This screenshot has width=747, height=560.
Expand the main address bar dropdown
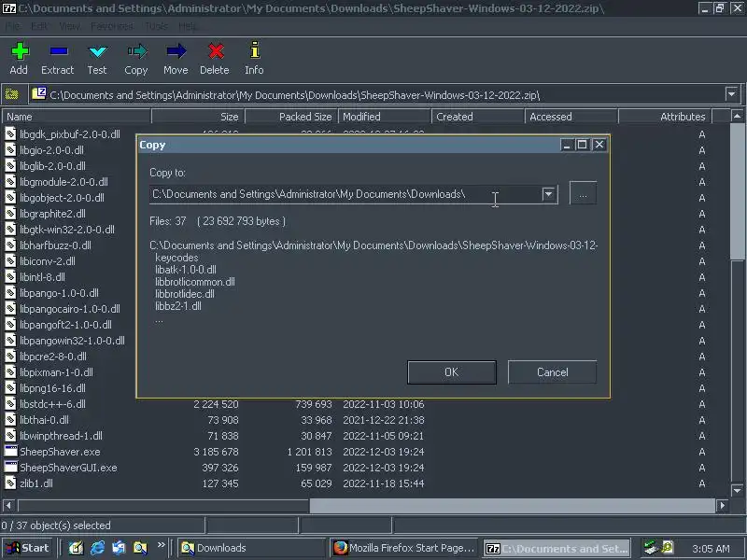click(x=732, y=94)
